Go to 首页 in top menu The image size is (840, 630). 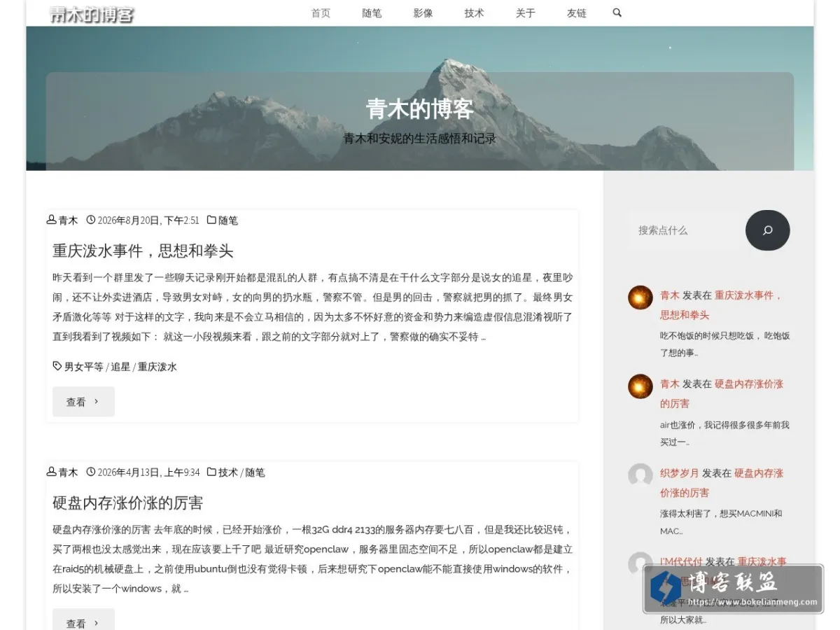[321, 13]
